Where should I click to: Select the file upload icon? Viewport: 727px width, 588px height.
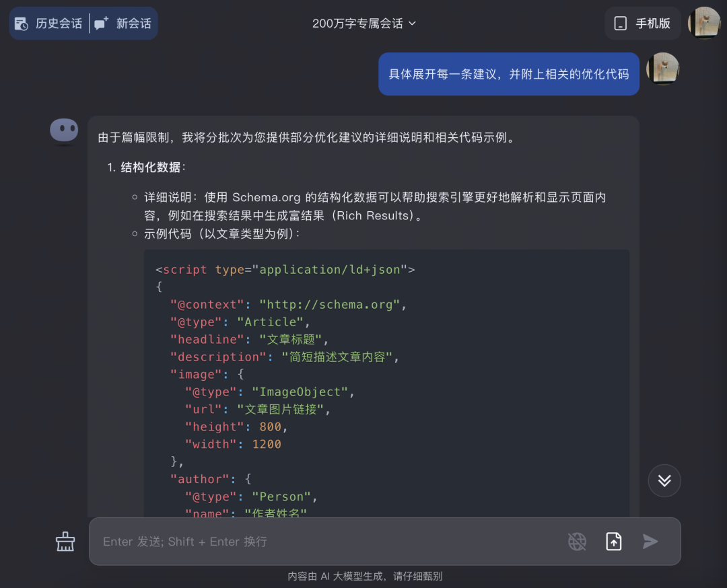click(613, 541)
